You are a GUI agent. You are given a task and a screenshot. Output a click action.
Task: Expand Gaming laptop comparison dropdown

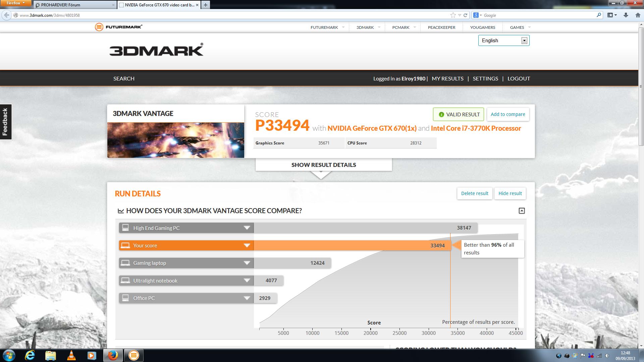[x=247, y=263]
